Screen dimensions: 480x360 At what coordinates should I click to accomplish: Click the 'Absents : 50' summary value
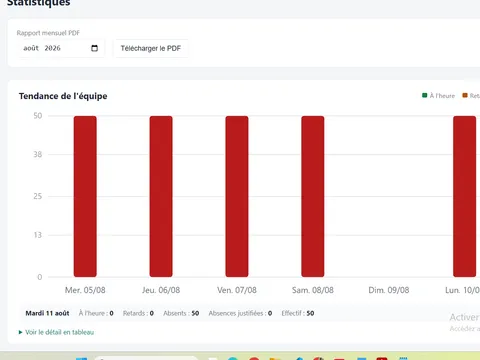181,313
